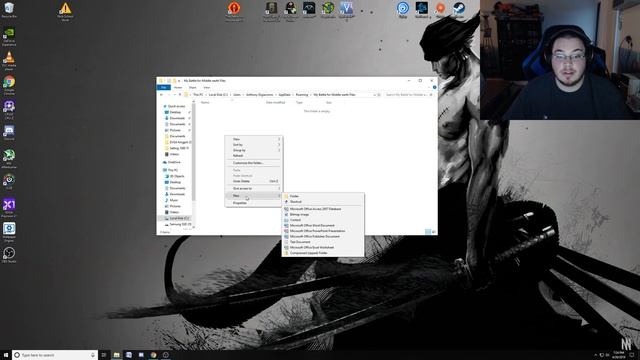Create a new Microsoft Office PowerPoint Presentation

click(x=323, y=231)
